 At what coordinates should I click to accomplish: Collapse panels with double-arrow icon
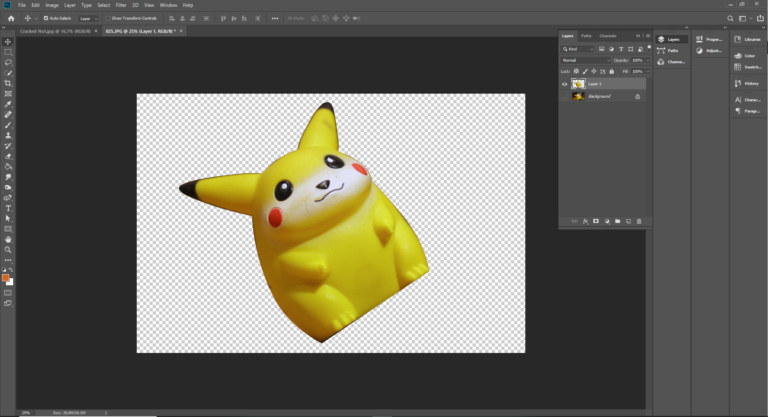pos(638,36)
